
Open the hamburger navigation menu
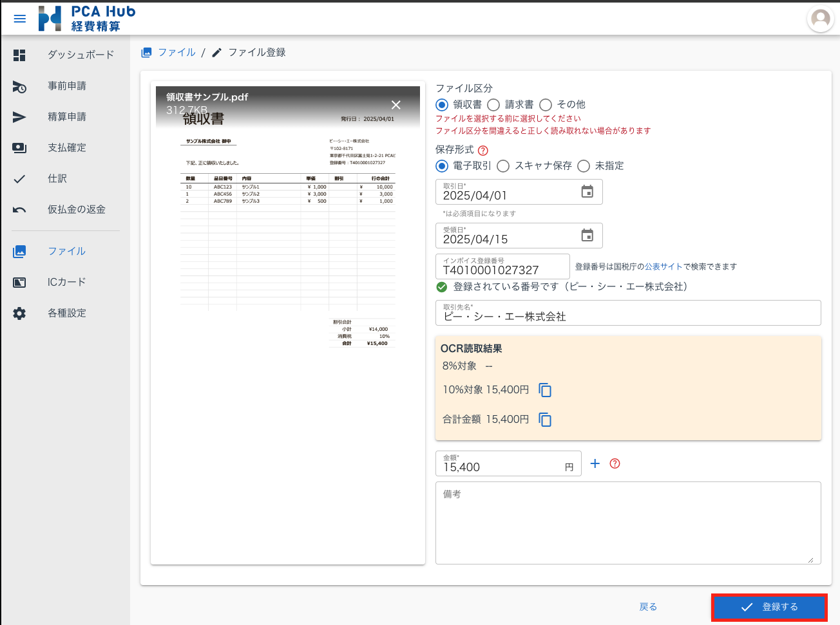pos(20,19)
